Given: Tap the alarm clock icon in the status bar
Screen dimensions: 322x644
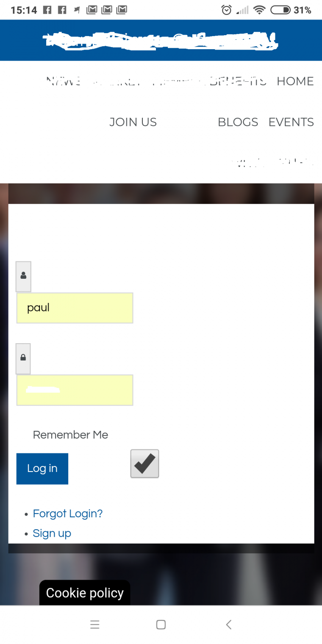Looking at the screenshot, I should (x=227, y=10).
